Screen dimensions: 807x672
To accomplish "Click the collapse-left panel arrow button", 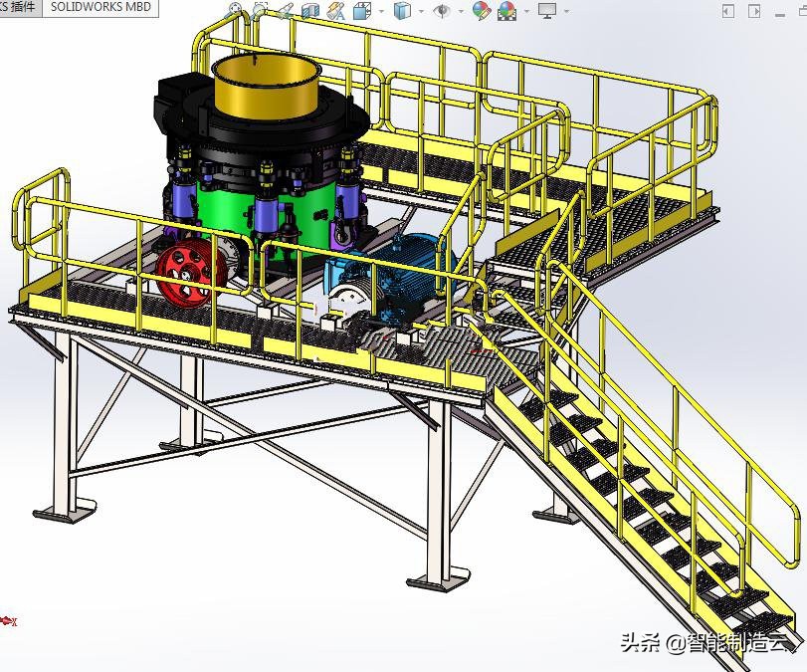I will tap(728, 11).
